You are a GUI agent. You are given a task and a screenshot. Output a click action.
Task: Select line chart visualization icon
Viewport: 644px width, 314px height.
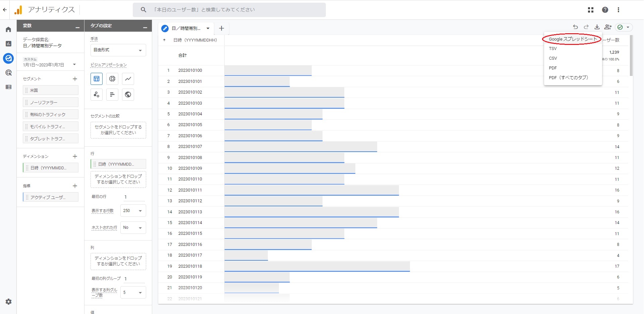pos(128,79)
